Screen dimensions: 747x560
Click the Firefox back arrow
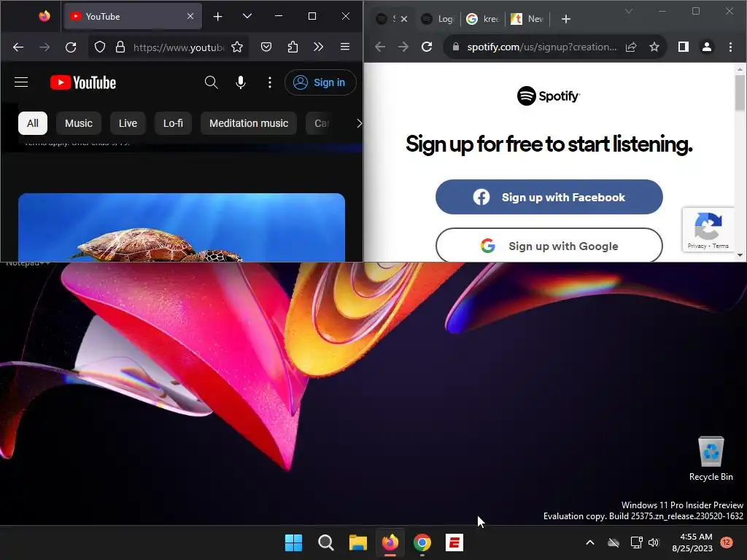(18, 47)
